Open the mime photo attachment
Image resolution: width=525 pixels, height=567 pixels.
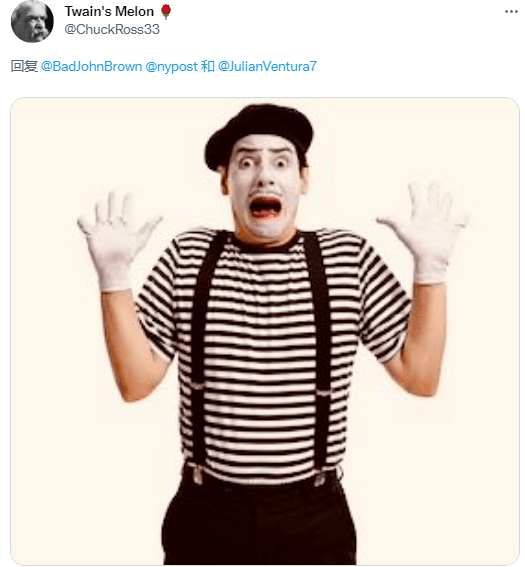[x=265, y=331]
